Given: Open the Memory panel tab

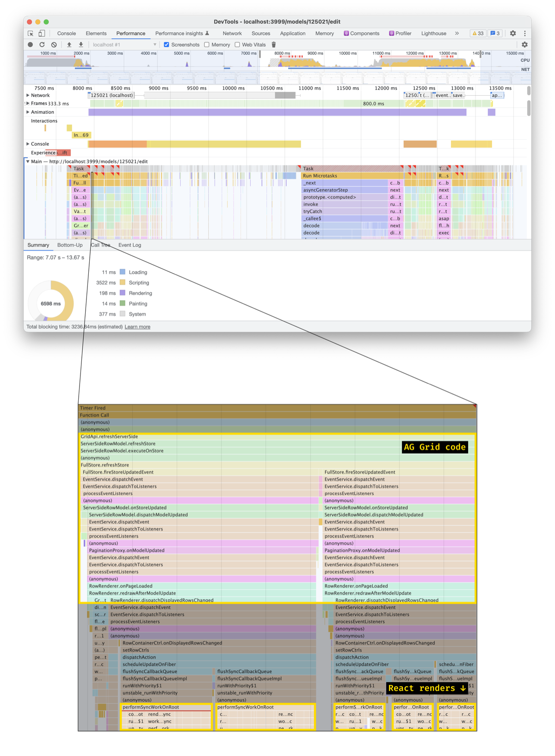Looking at the screenshot, I should [x=325, y=33].
